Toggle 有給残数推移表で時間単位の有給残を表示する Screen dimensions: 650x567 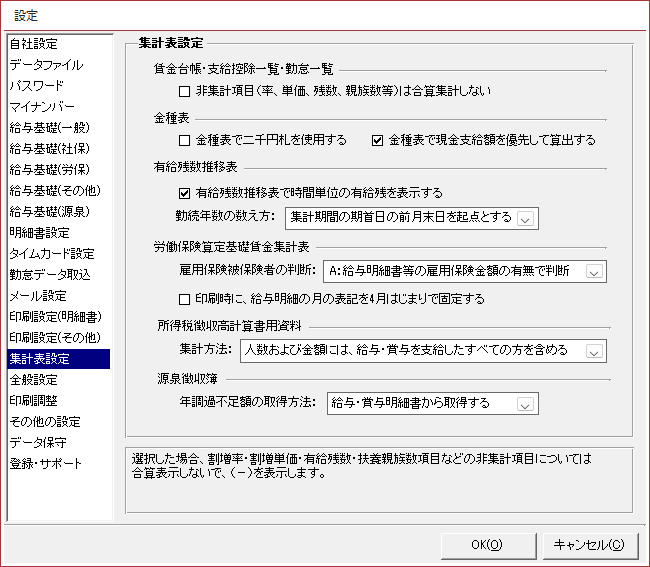pyautogui.click(x=184, y=192)
